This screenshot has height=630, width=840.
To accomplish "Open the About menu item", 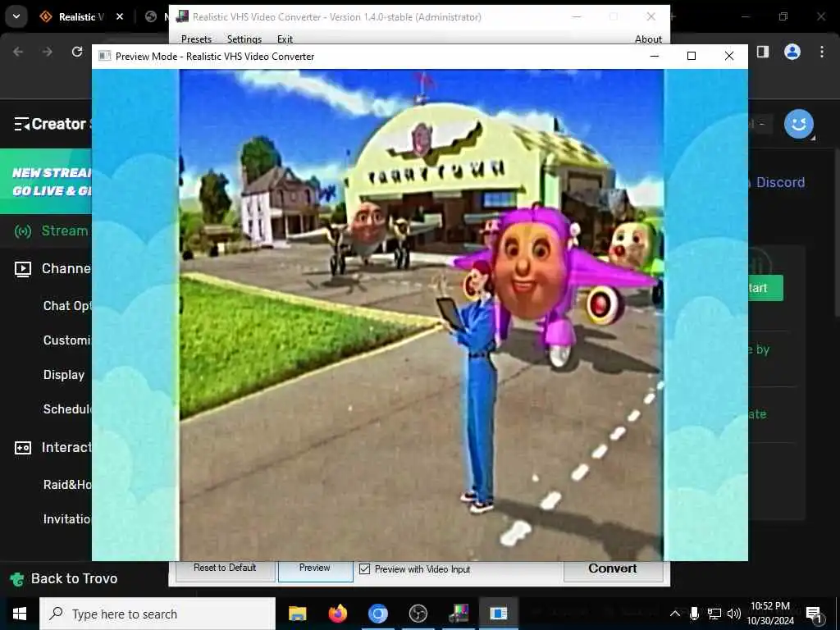I will [x=648, y=39].
